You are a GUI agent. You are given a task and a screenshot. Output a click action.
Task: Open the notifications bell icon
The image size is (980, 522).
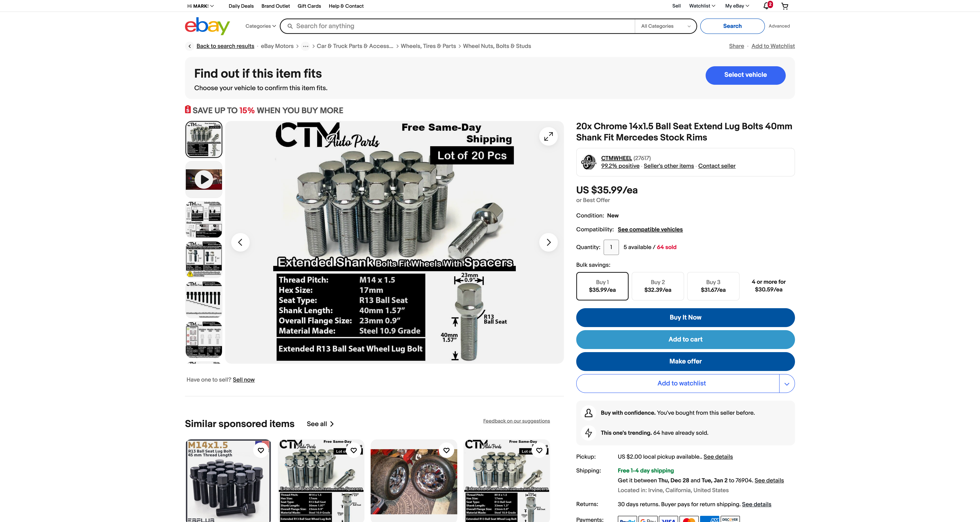click(x=767, y=6)
